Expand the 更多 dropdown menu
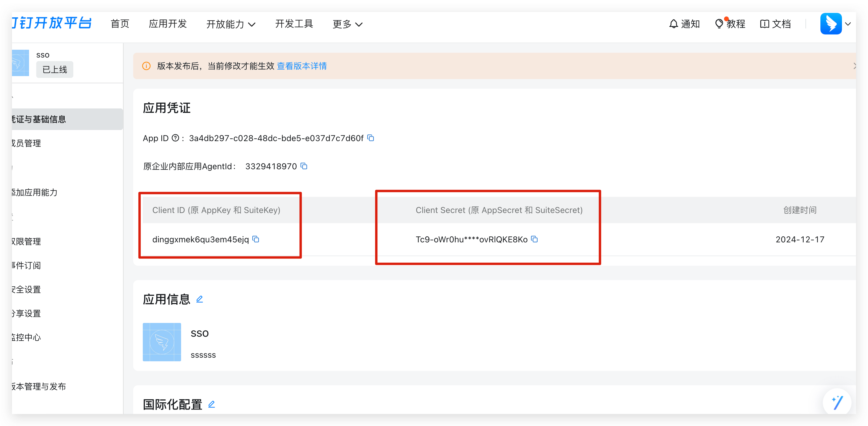Image resolution: width=868 pixels, height=426 pixels. point(347,24)
